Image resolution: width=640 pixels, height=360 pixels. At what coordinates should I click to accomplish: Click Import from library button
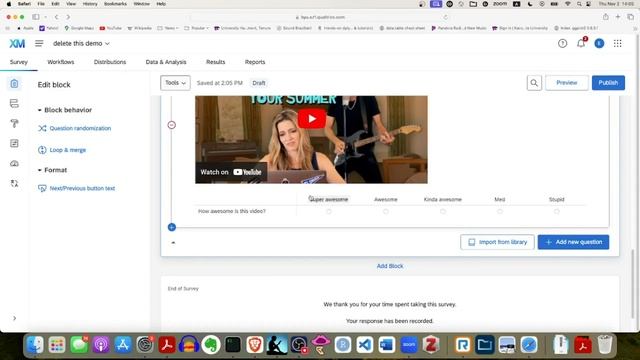(x=497, y=242)
